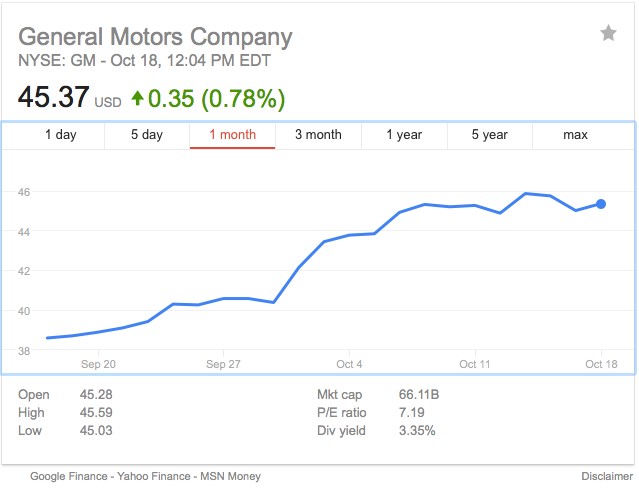Click the Disclaimer link
The width and height of the screenshot is (639, 493).
point(605,477)
